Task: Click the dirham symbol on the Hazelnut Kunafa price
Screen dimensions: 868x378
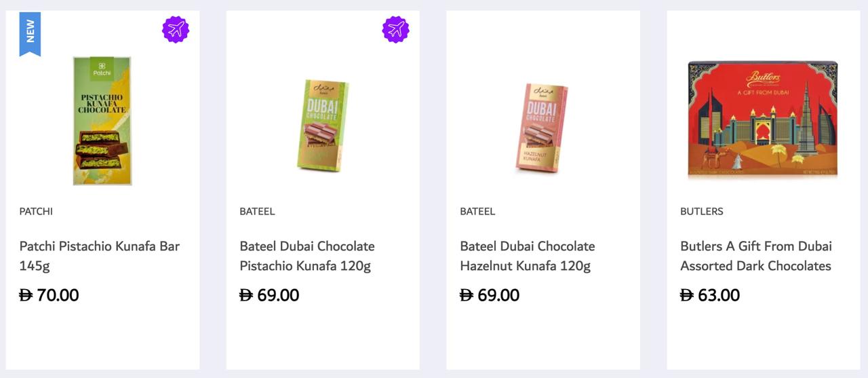Action: tap(467, 295)
